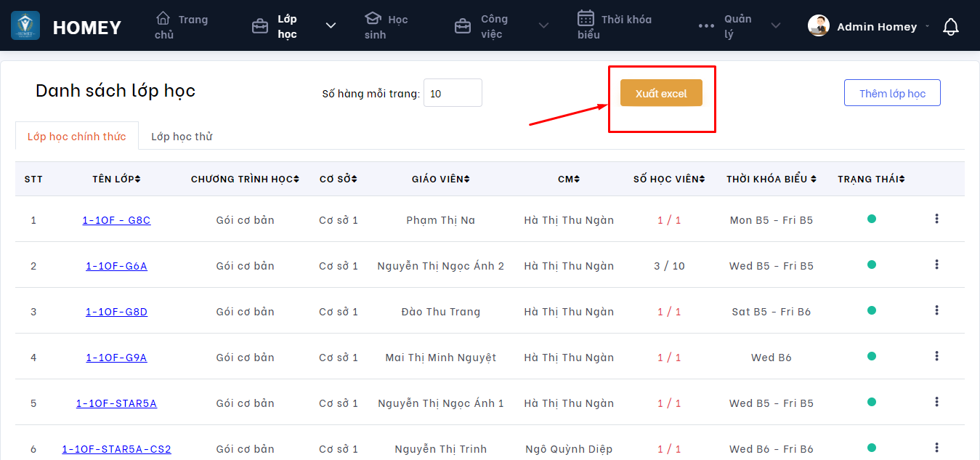Switch to Lớp học thử tab
Viewport: 980px width, 460px height.
coord(182,137)
